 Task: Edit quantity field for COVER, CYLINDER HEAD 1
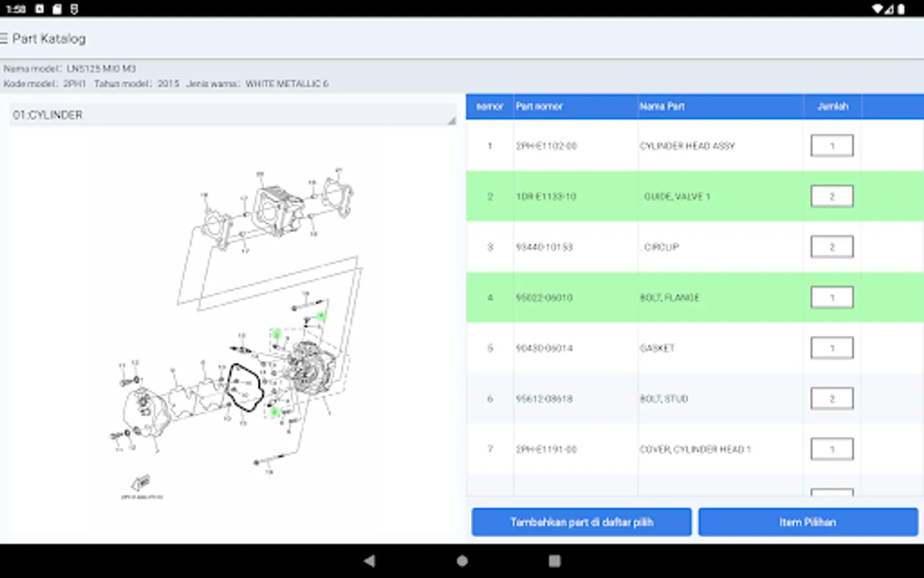pyautogui.click(x=832, y=449)
